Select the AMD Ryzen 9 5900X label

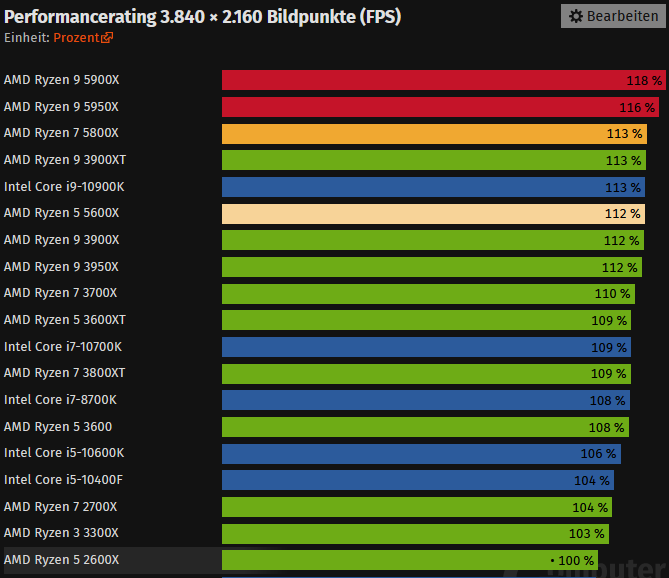point(61,80)
